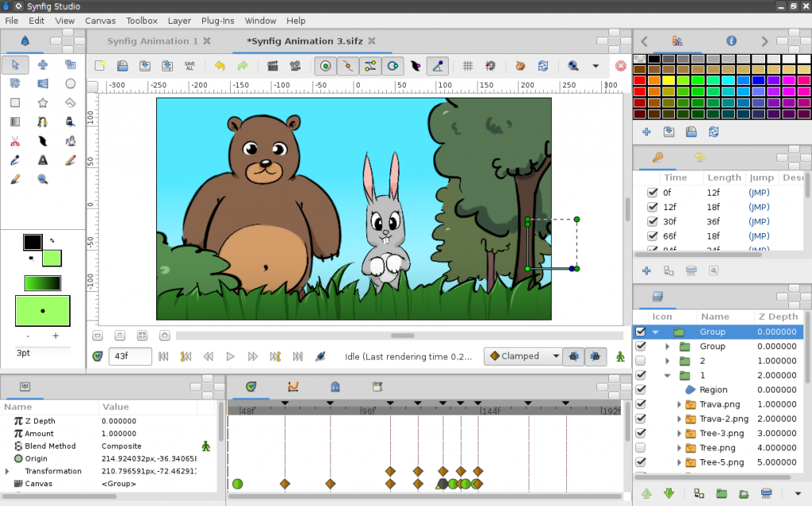Select the Transform tool in the toolbox
Screen dimensions: 812x506
15,66
